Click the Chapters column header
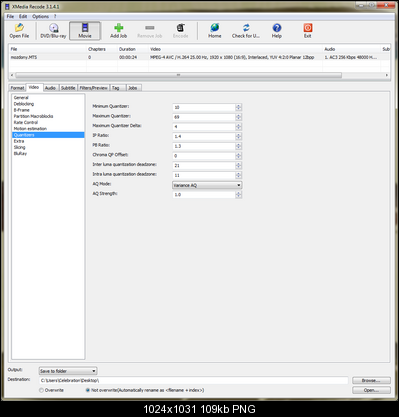 pyautogui.click(x=102, y=49)
